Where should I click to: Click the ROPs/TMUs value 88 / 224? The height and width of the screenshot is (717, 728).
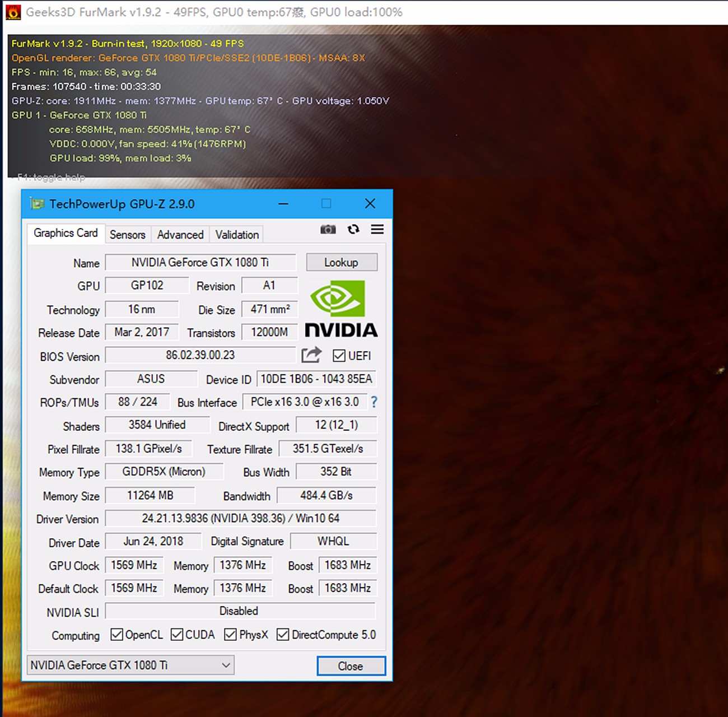pos(137,402)
